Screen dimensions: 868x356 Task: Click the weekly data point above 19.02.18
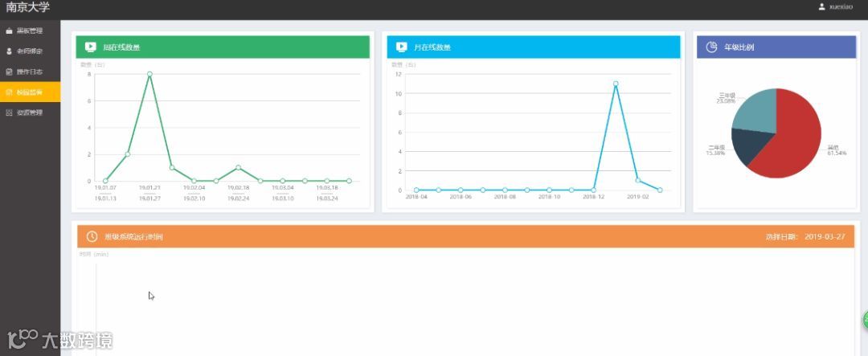(238, 167)
